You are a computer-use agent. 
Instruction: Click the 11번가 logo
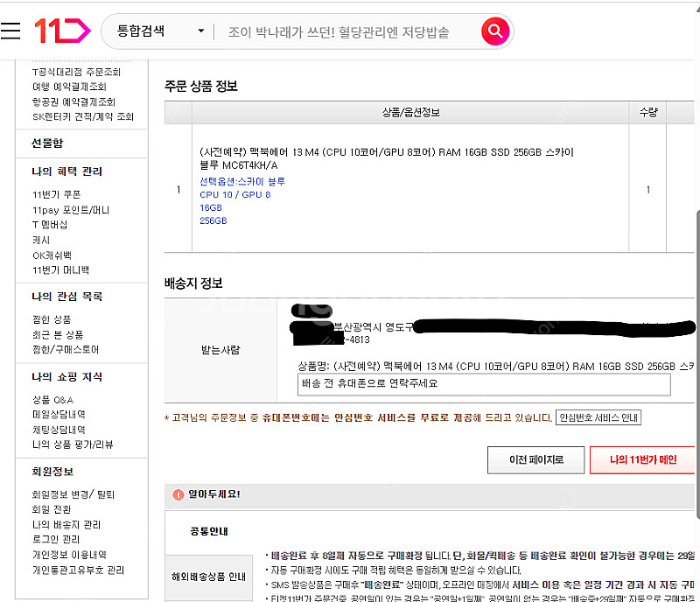click(62, 31)
